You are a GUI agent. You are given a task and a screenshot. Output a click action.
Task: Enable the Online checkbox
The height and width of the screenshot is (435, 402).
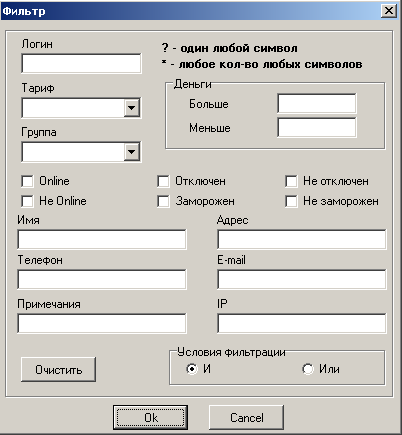point(27,182)
